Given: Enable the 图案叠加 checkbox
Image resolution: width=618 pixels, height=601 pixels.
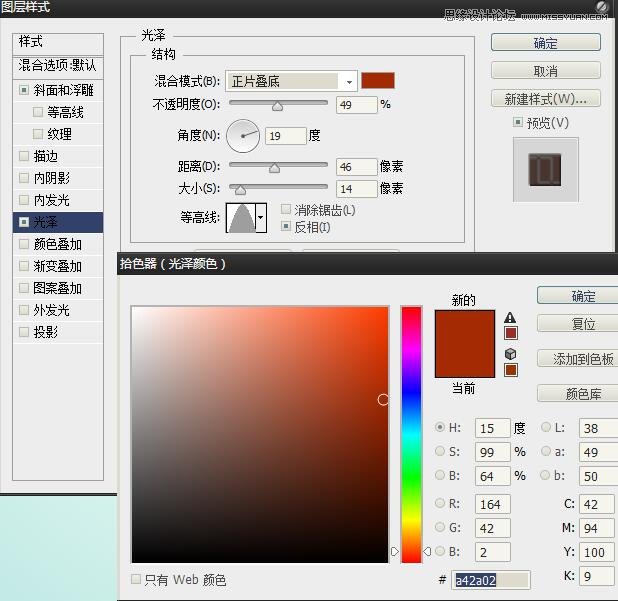Looking at the screenshot, I should click(24, 288).
